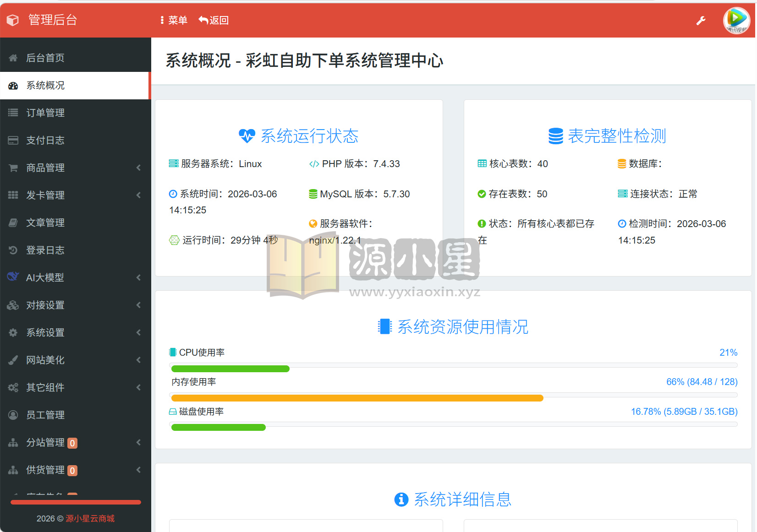This screenshot has width=757, height=532.
Task: Click the 返回 back button
Action: click(x=214, y=20)
